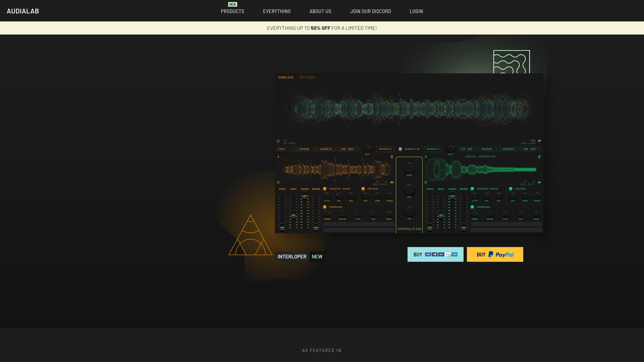This screenshot has width=644, height=362.
Task: Click the PayPal logo on the Buy button
Action: point(501,254)
